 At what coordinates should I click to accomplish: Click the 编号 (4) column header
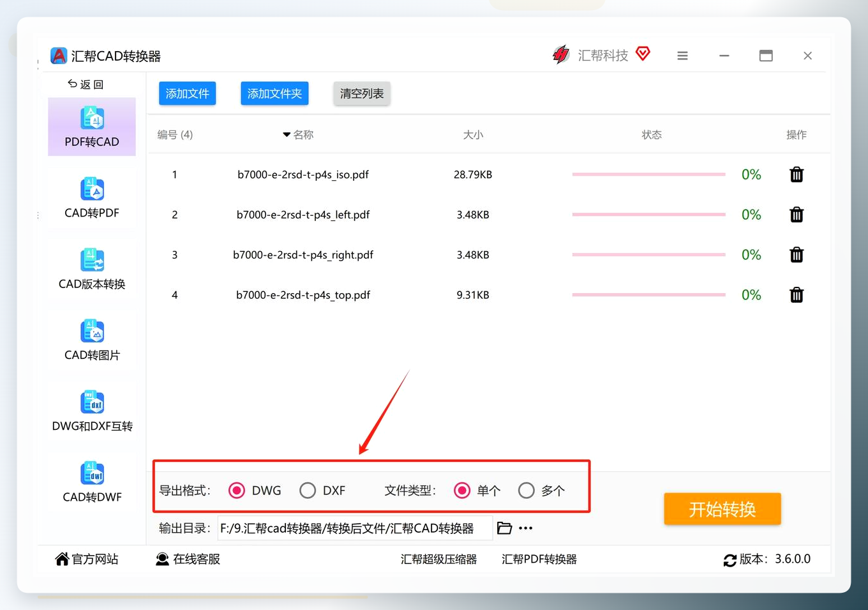pos(175,135)
